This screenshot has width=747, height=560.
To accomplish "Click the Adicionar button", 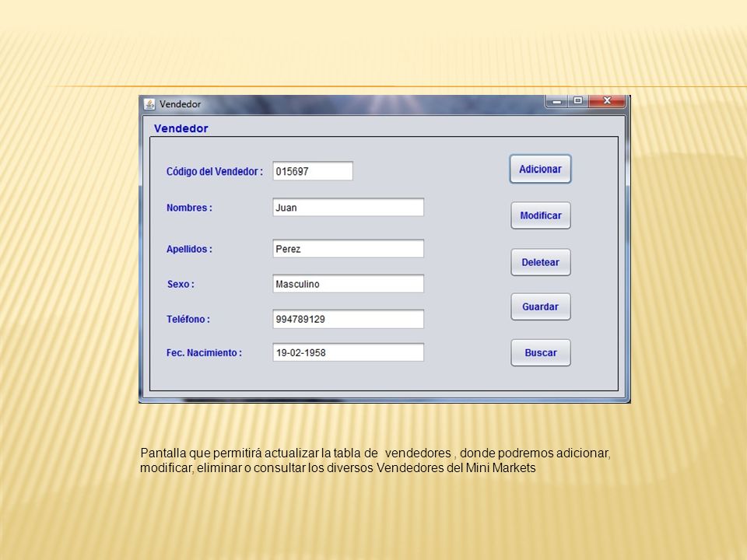I will [540, 169].
